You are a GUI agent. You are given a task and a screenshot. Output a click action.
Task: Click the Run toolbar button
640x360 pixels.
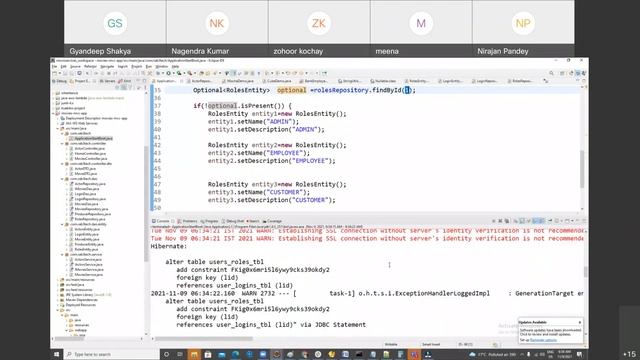[x=168, y=73]
